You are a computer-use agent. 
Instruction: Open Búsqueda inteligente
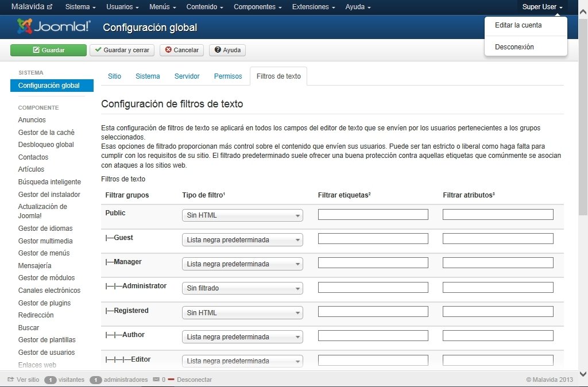point(49,182)
